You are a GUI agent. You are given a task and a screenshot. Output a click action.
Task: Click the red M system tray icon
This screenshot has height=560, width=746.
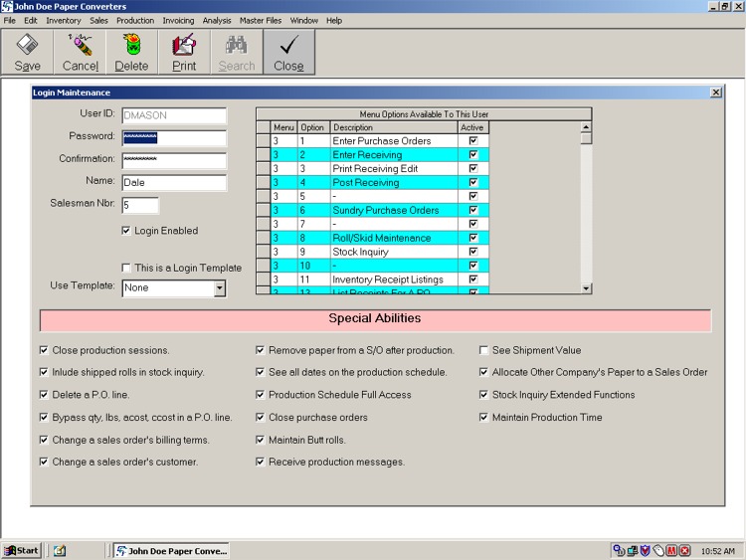tap(671, 551)
